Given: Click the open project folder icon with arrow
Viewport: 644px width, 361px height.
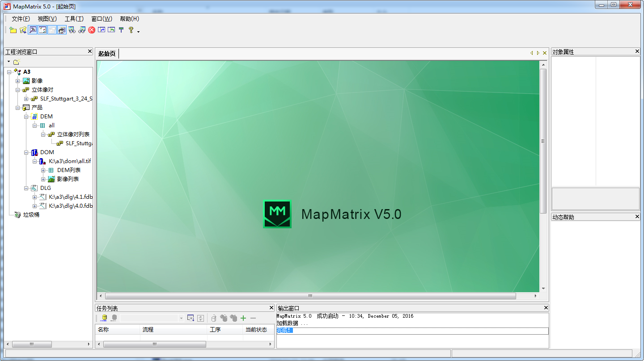Looking at the screenshot, I should [x=23, y=30].
